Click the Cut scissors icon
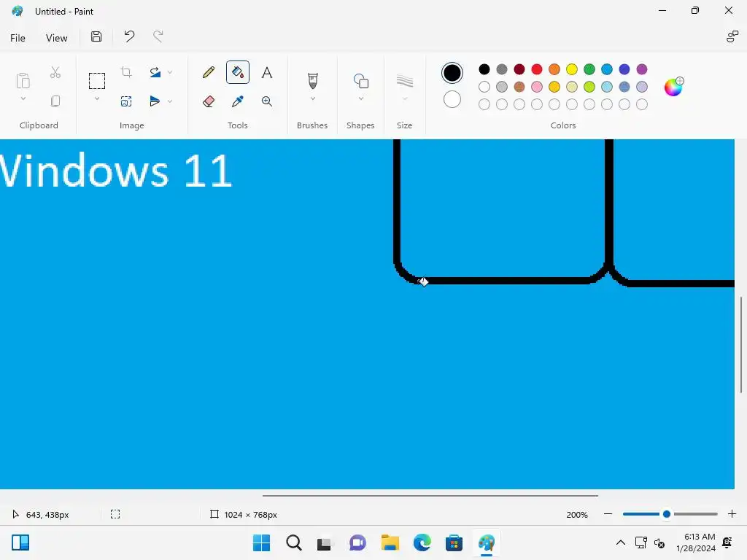 [55, 72]
